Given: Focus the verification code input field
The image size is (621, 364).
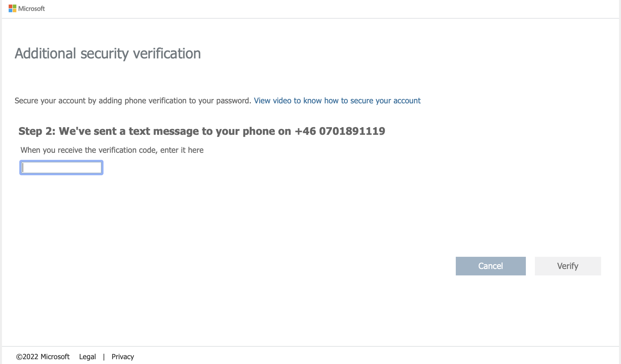Looking at the screenshot, I should [61, 168].
